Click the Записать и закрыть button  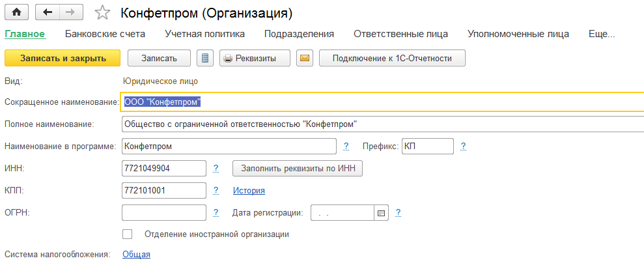tap(63, 59)
